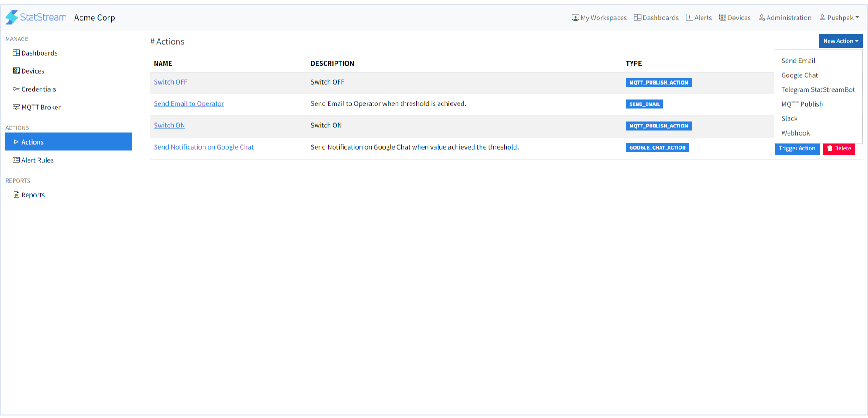Expand the Pushpak user dropdown
The width and height of the screenshot is (868, 418).
pyautogui.click(x=839, y=18)
